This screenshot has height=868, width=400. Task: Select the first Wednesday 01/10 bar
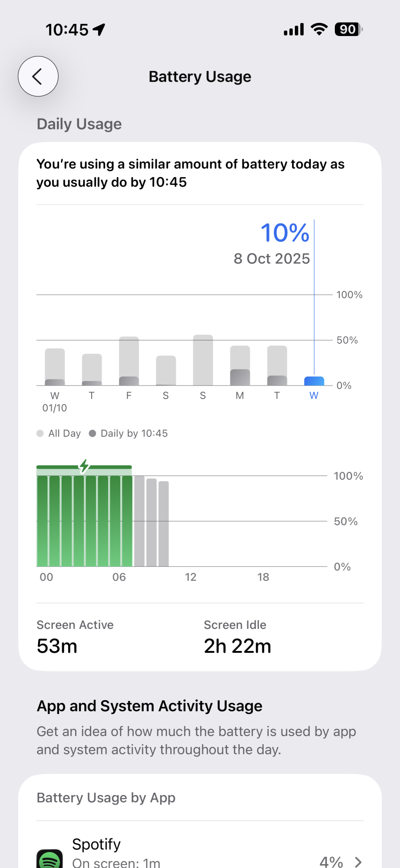pyautogui.click(x=55, y=367)
